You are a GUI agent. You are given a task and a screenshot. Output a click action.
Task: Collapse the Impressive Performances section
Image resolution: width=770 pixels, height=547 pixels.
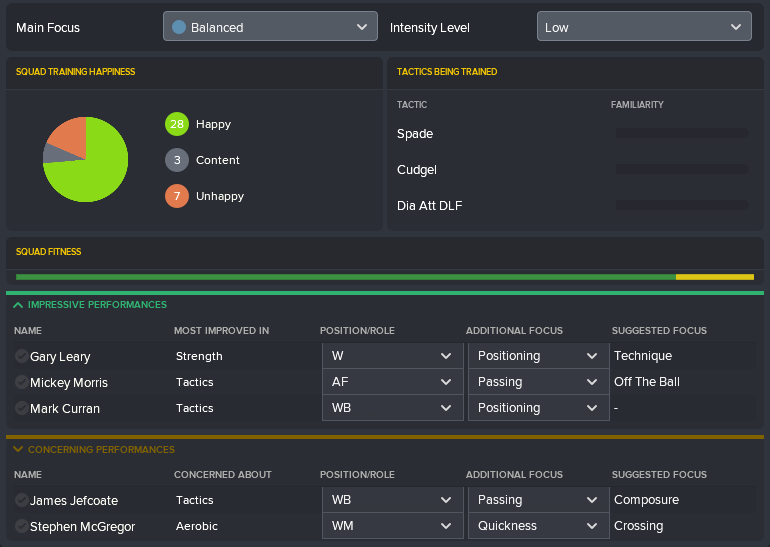pos(18,304)
